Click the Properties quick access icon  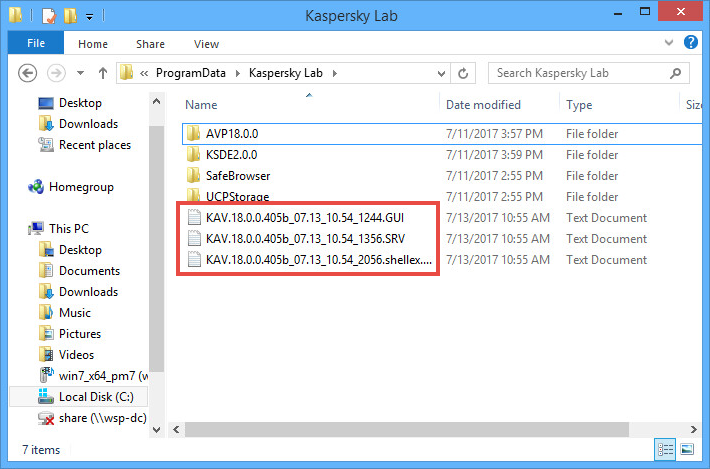click(x=49, y=16)
